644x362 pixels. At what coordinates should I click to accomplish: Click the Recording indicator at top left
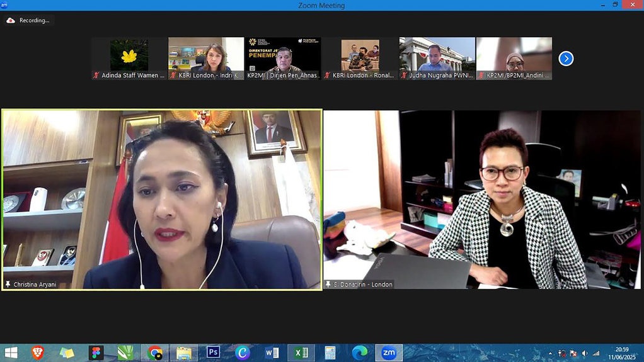pyautogui.click(x=28, y=20)
